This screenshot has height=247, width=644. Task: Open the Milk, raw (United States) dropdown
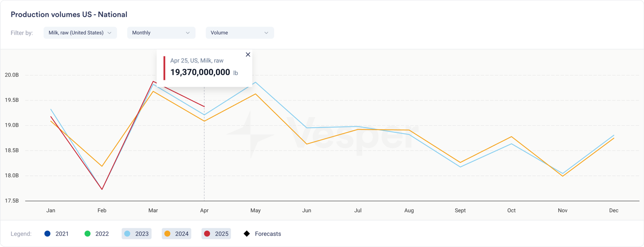80,33
